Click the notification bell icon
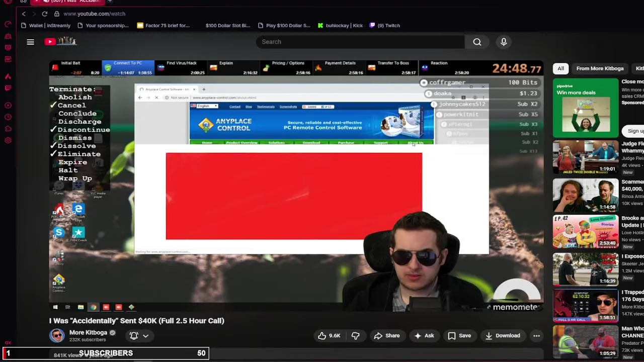 click(x=134, y=335)
